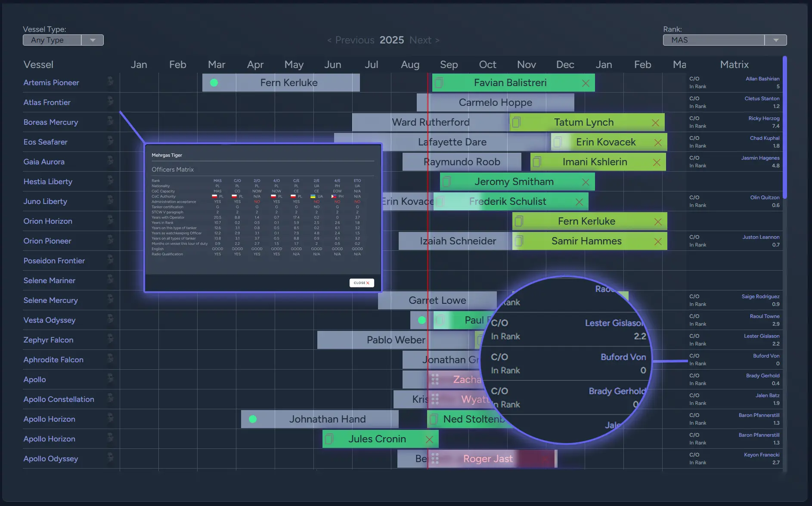This screenshot has width=812, height=506.
Task: Click the copy icon on Favian Balistreri bar
Action: click(x=439, y=83)
